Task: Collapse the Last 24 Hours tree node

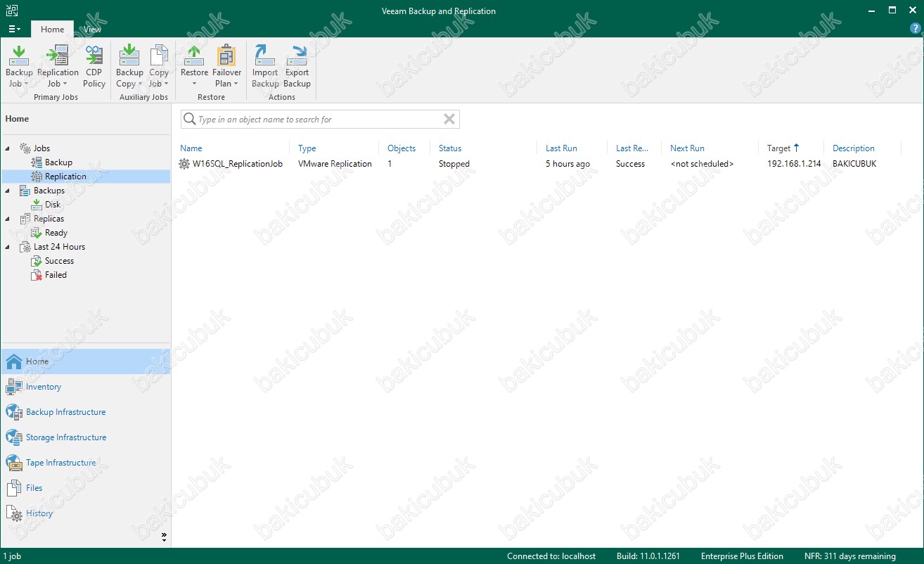Action: [8, 247]
